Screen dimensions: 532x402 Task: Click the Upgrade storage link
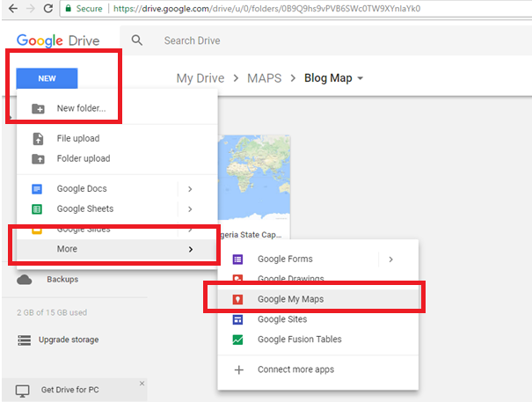click(69, 340)
